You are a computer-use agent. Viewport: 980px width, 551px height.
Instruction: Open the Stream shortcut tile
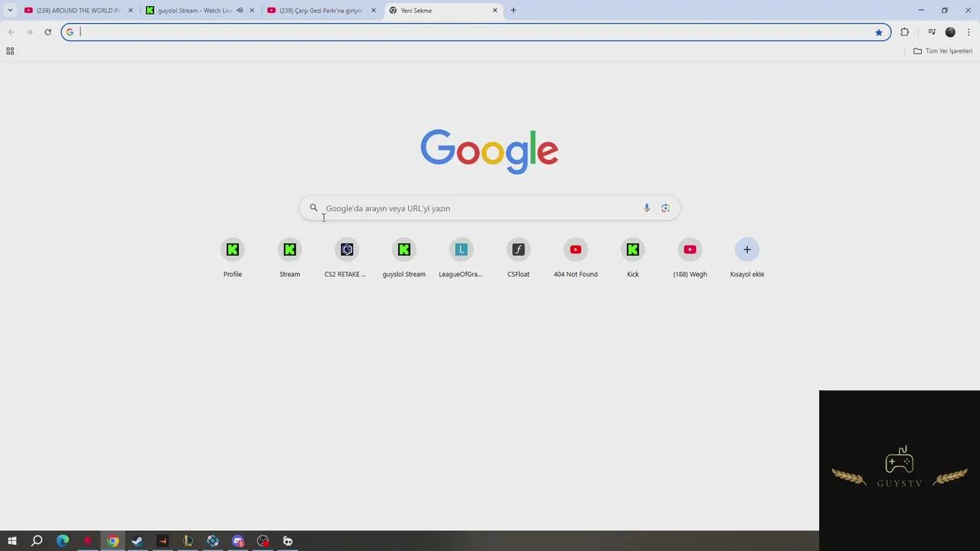pos(289,258)
